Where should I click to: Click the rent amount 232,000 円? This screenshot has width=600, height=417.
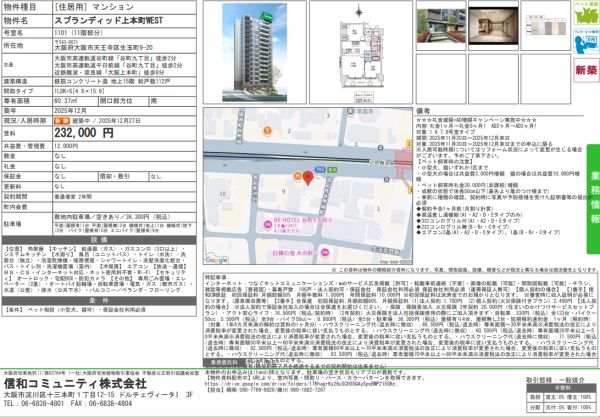coord(84,133)
